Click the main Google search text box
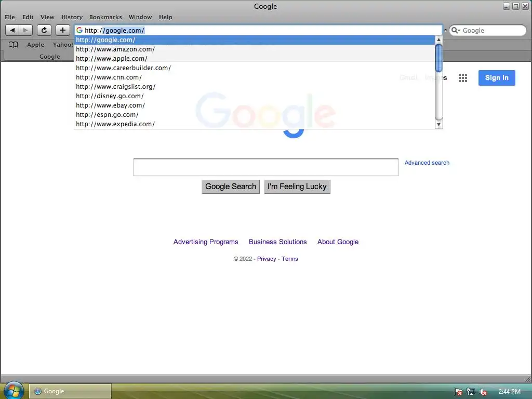Screen dimensions: 532x399 [x=265, y=167]
